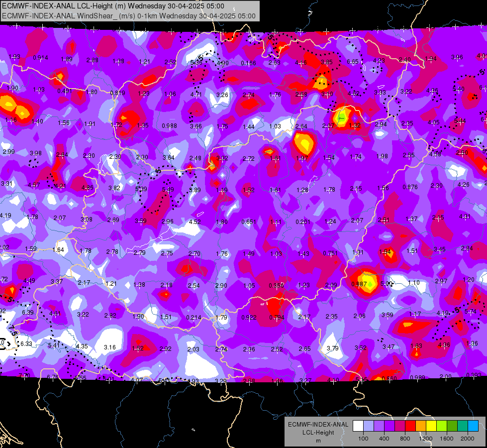Click the wind shear value 5.00
487x448 pixels.
pos(387,284)
